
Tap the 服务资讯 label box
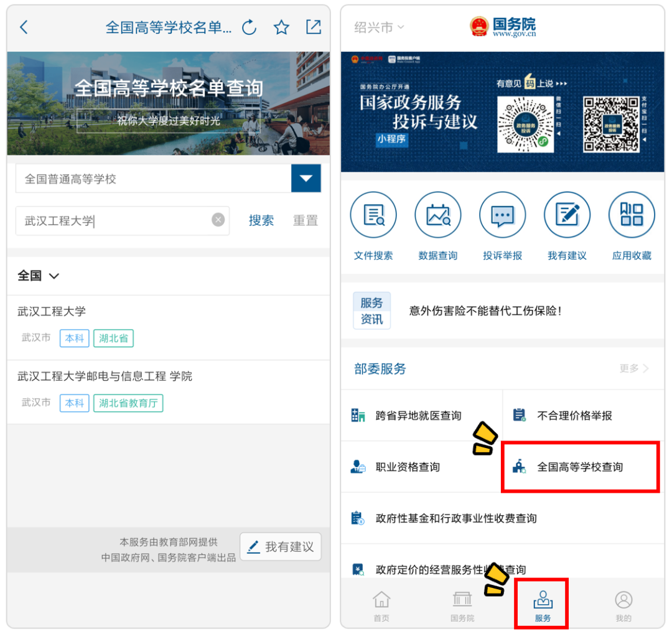pyautogui.click(x=371, y=310)
